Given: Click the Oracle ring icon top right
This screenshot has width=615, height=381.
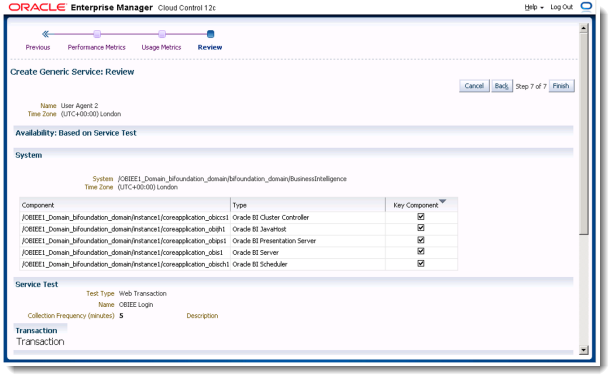Looking at the screenshot, I should (586, 7).
